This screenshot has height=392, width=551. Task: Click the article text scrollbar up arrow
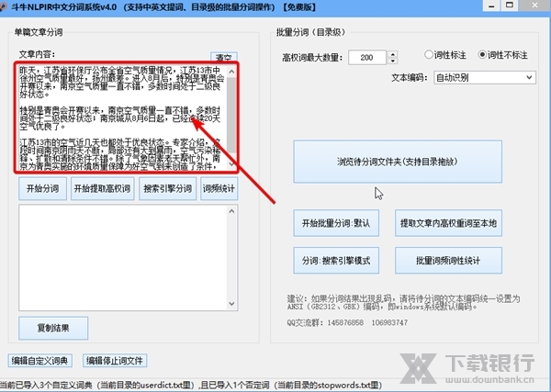pyautogui.click(x=231, y=72)
